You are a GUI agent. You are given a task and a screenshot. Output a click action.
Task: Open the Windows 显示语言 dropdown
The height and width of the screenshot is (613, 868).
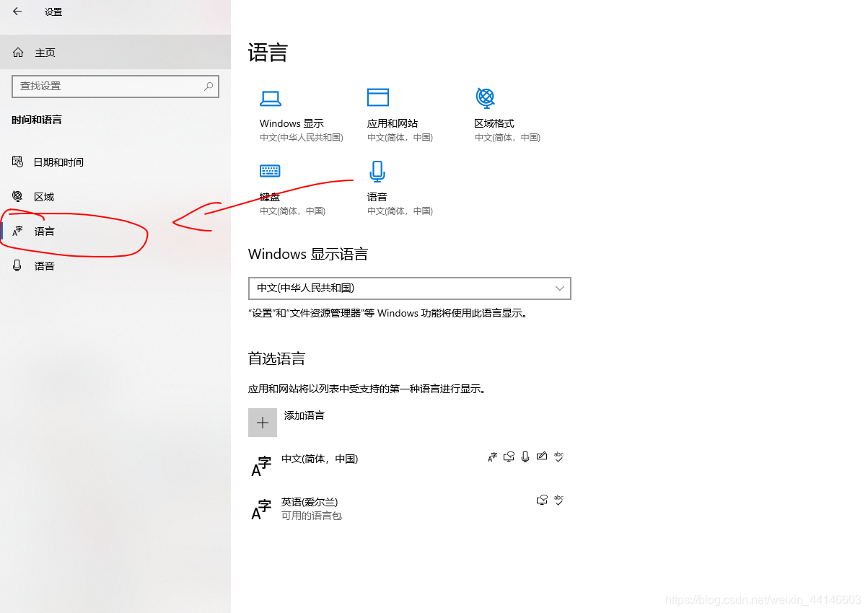point(410,288)
